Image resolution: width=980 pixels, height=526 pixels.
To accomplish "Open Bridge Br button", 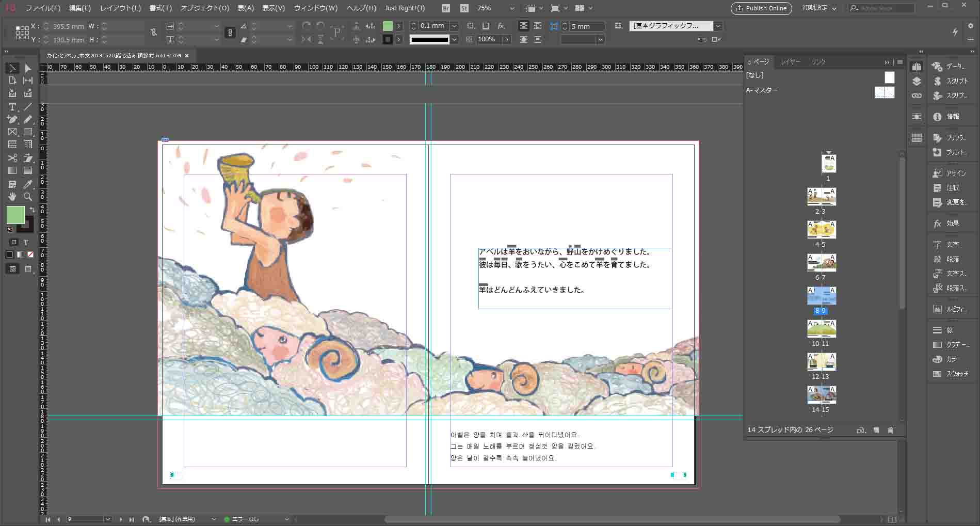I will pyautogui.click(x=446, y=8).
